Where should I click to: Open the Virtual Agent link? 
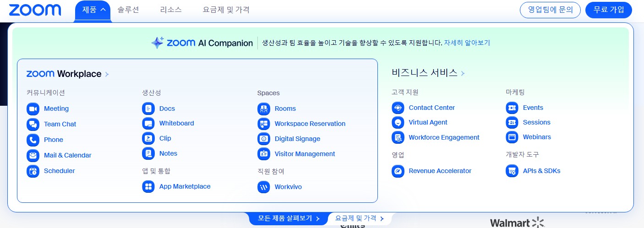(x=428, y=123)
